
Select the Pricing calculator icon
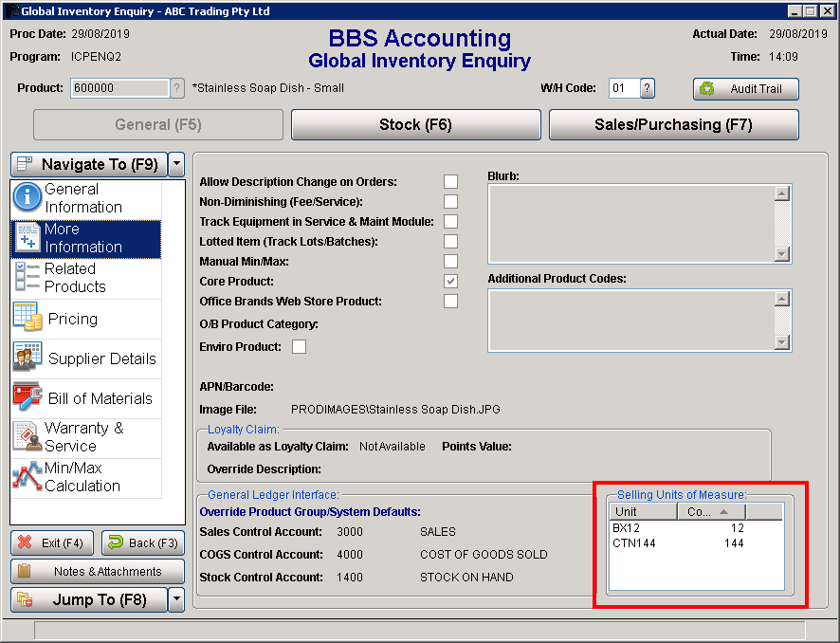point(27,319)
